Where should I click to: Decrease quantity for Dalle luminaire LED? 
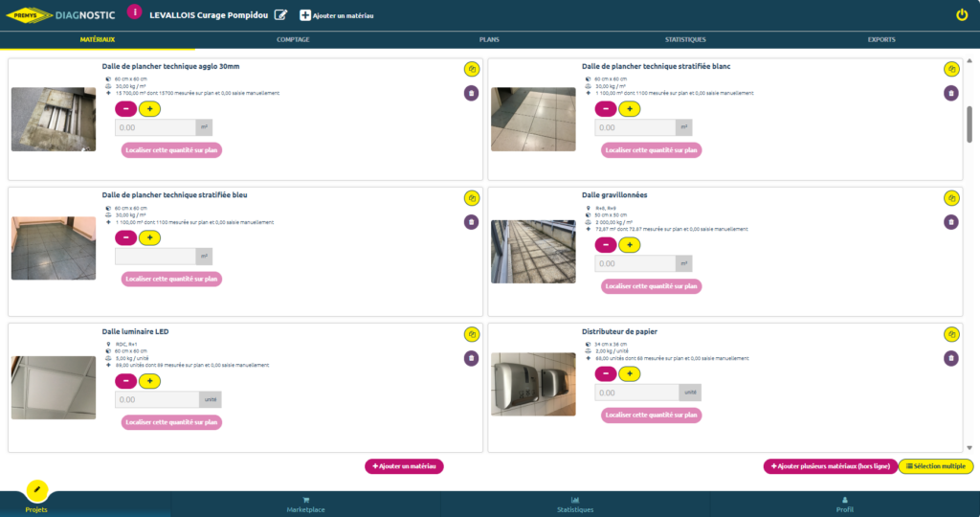[125, 381]
